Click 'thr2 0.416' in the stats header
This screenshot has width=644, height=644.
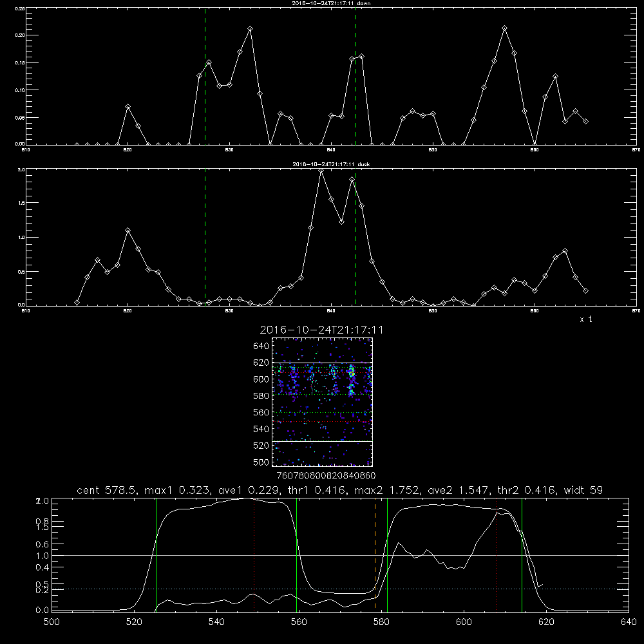tap(528, 490)
